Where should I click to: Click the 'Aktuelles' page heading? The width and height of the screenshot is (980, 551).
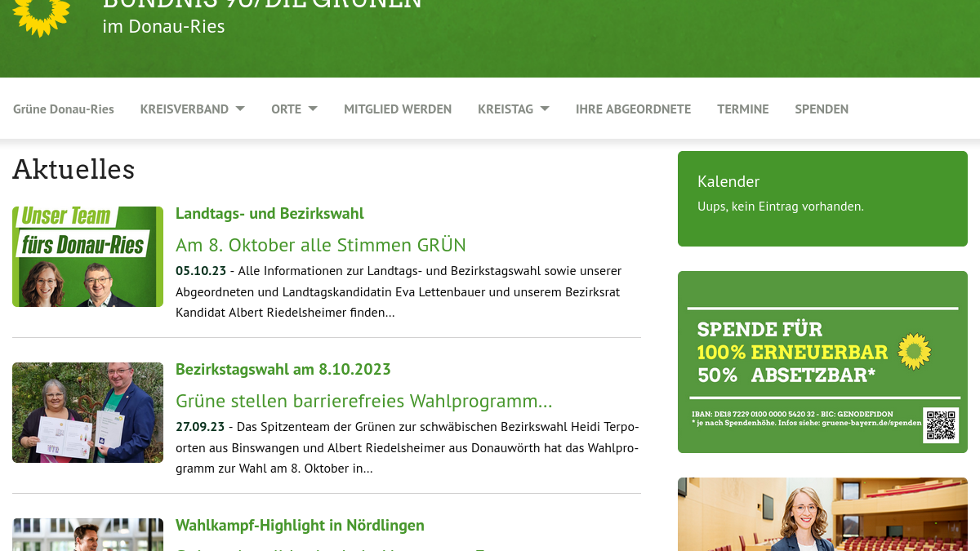[x=73, y=169]
